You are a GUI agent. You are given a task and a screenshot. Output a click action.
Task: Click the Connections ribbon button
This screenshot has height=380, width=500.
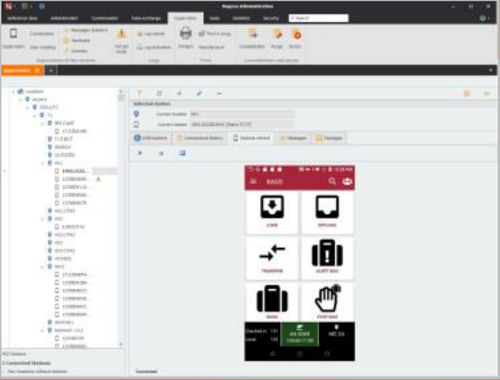[x=41, y=34]
